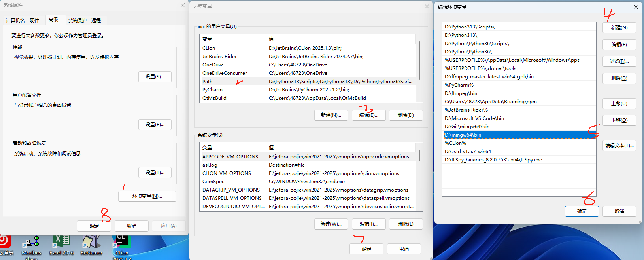Select the D:\Microsoft VS Code\bin entry
The width and height of the screenshot is (644, 260).
[x=519, y=118]
